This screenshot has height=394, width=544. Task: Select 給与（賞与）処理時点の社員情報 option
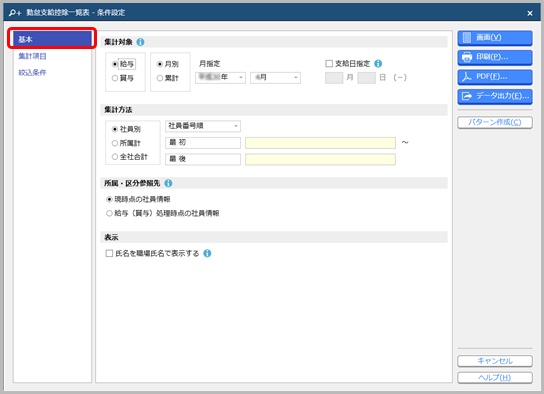click(109, 213)
